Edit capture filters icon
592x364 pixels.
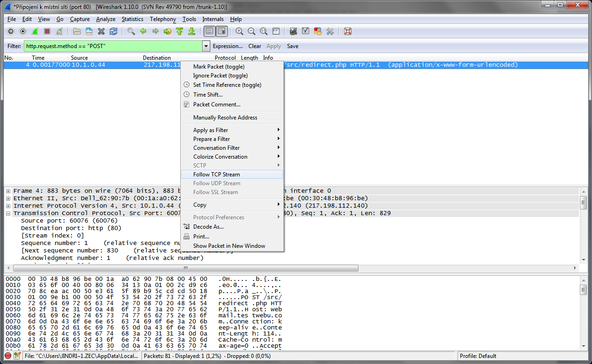point(294,31)
